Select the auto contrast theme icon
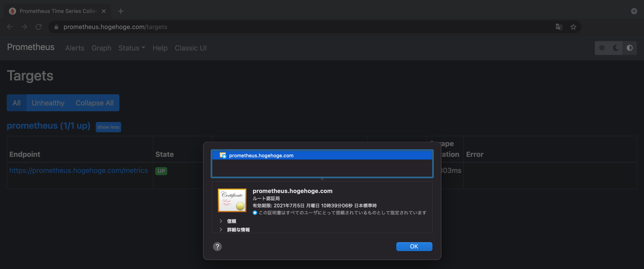 coord(629,48)
